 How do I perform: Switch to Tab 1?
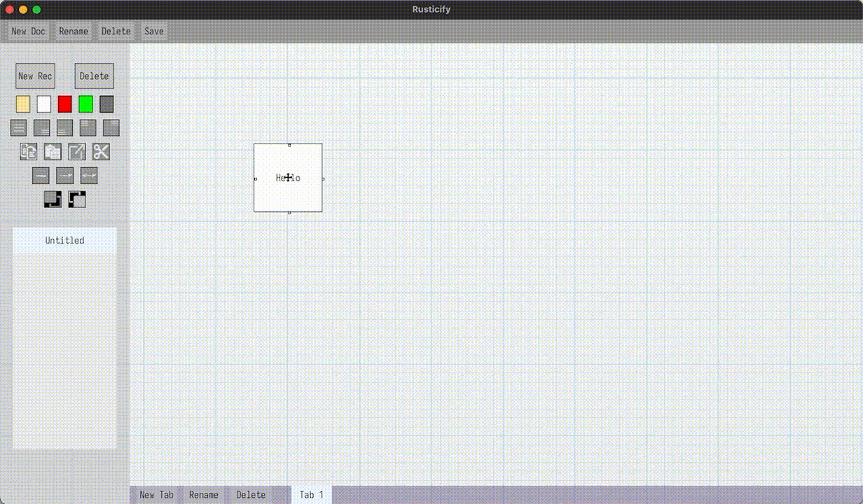[x=312, y=495]
